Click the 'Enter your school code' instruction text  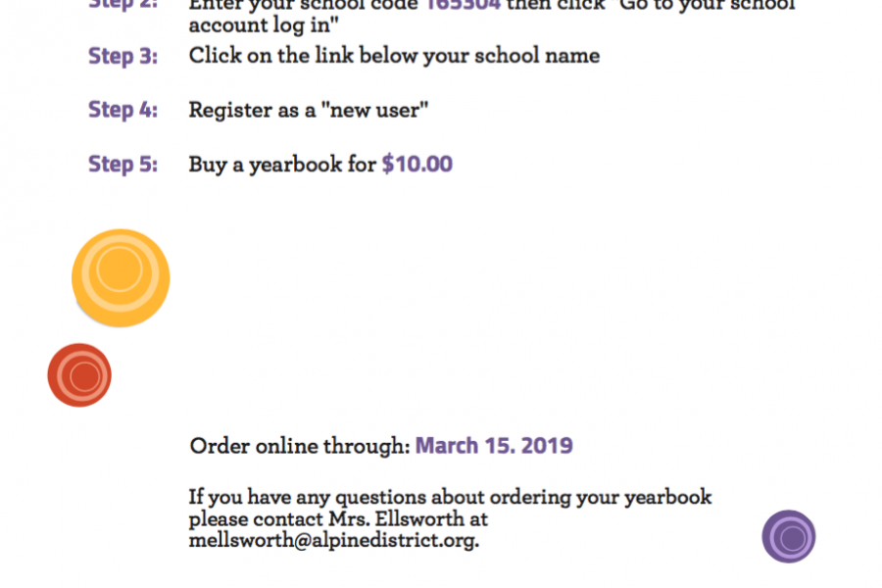[x=304, y=5]
